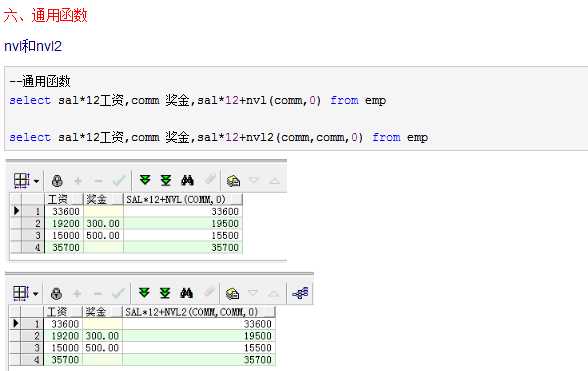The height and width of the screenshot is (371, 588).
Task: Click the 19200 salary cell in the NVL2 grid
Action: pos(63,336)
